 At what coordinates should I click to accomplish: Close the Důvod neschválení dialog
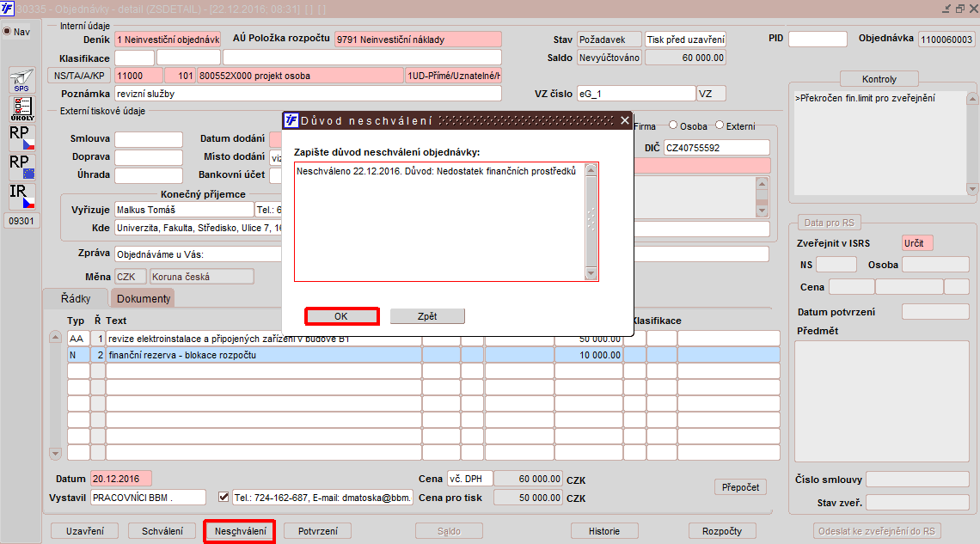[x=624, y=120]
